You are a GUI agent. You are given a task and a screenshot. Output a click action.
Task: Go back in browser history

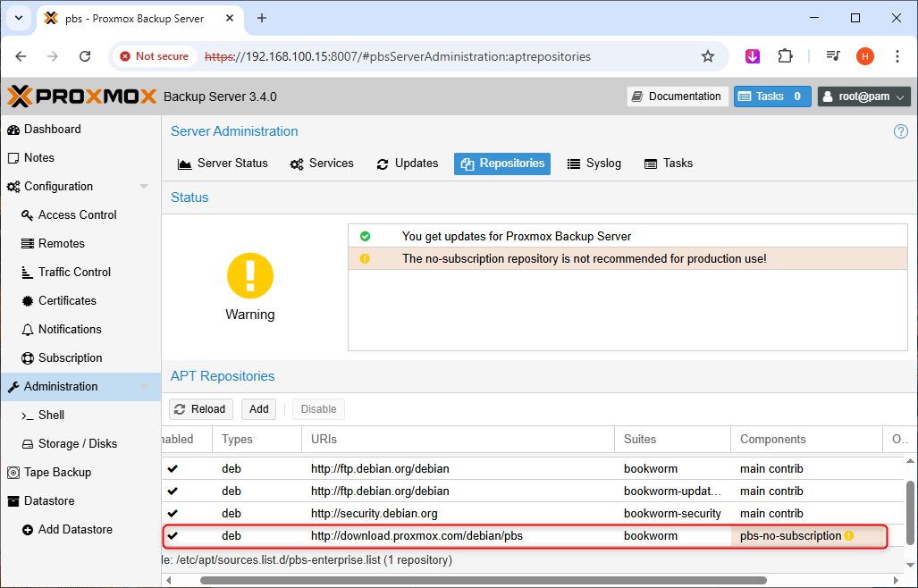click(x=21, y=57)
